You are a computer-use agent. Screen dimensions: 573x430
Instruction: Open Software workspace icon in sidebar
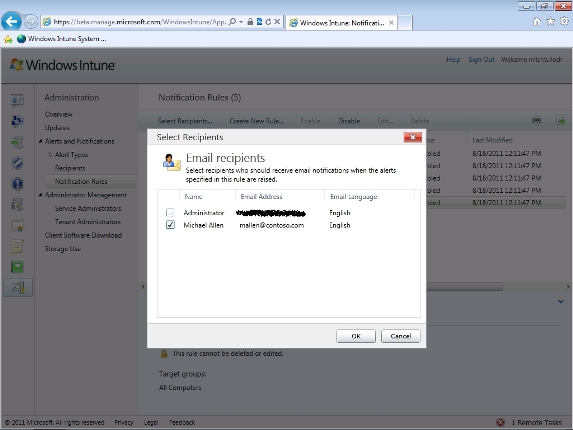(17, 205)
